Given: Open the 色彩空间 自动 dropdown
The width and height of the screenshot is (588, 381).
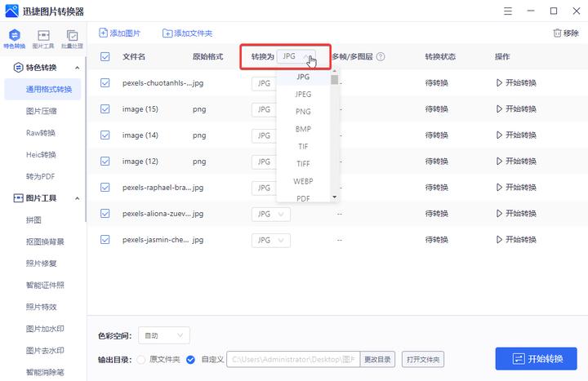Looking at the screenshot, I should point(164,335).
